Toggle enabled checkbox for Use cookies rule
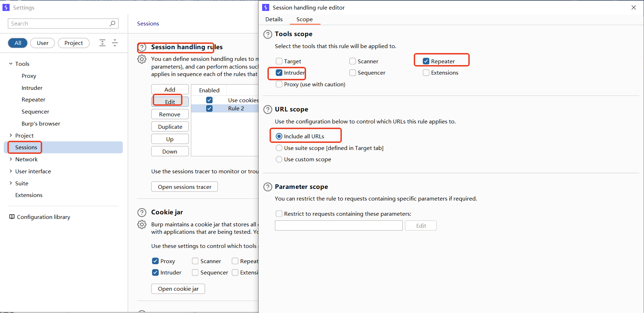 [x=209, y=100]
